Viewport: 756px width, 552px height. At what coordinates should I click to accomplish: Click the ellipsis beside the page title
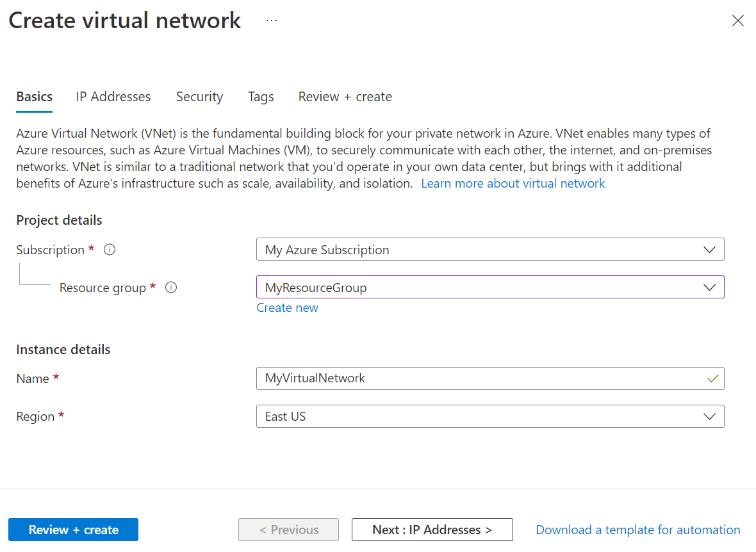click(272, 19)
